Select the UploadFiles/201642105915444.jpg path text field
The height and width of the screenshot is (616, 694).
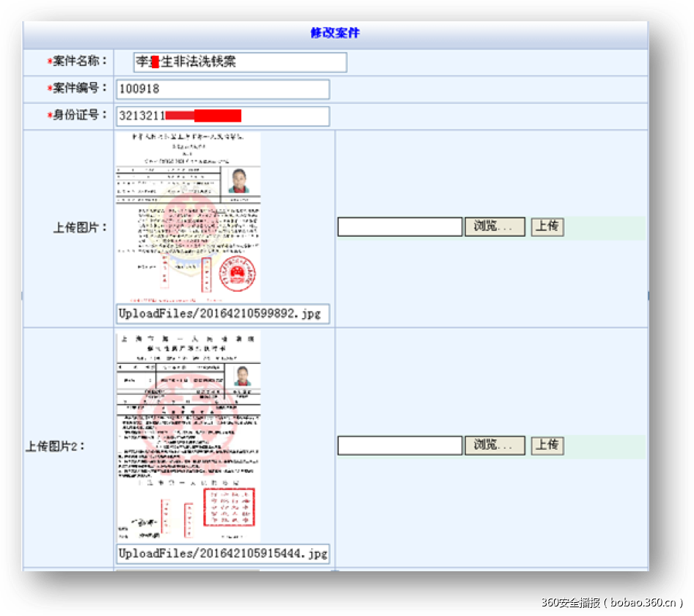tap(222, 553)
